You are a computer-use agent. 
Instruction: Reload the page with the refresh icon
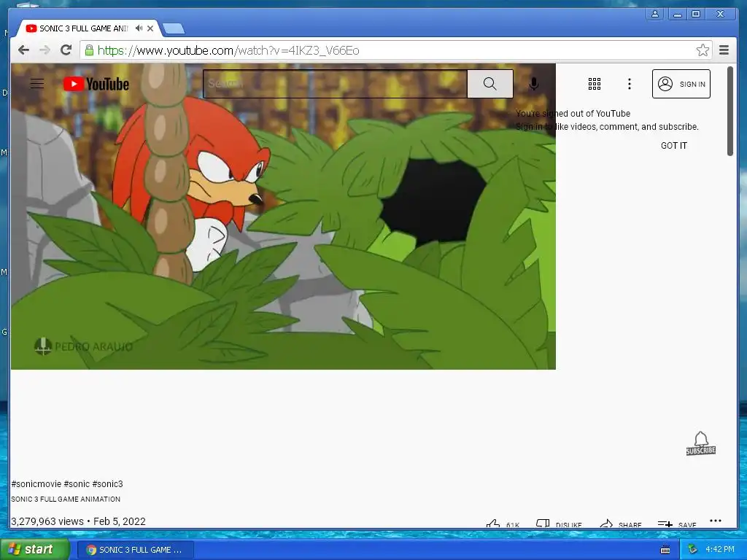tap(66, 50)
